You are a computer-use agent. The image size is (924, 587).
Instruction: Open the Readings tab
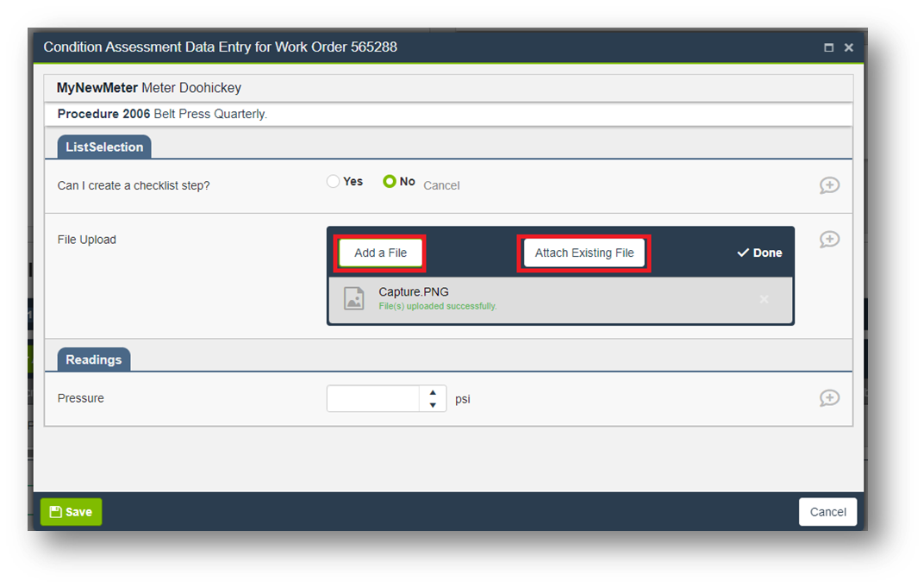coord(93,359)
